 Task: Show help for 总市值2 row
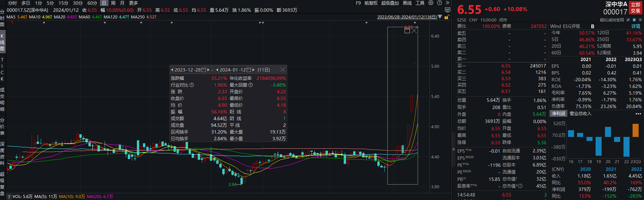click(520, 186)
